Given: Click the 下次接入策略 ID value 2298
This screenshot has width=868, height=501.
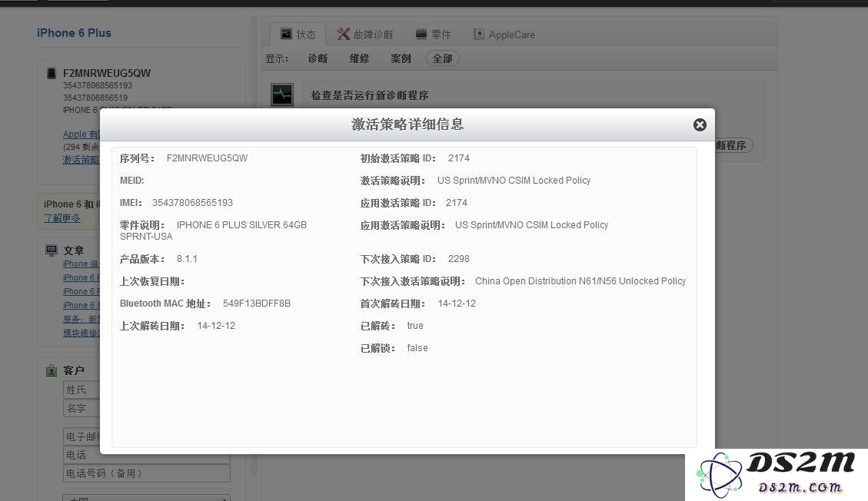Looking at the screenshot, I should (x=459, y=259).
